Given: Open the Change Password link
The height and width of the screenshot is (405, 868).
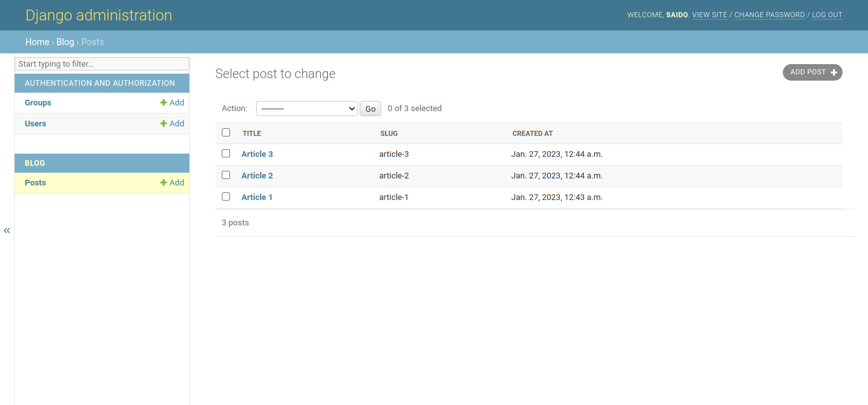Looking at the screenshot, I should 769,15.
